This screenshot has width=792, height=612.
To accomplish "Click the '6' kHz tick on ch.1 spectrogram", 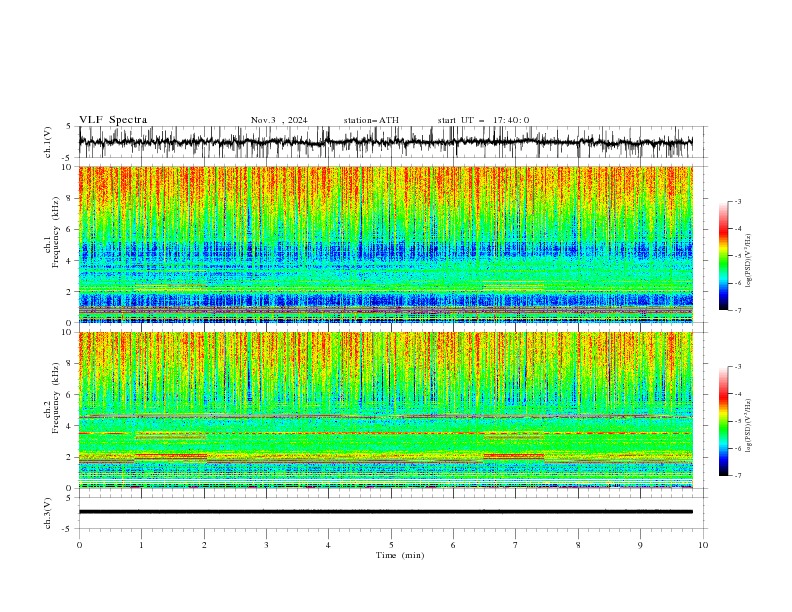I will (69, 230).
